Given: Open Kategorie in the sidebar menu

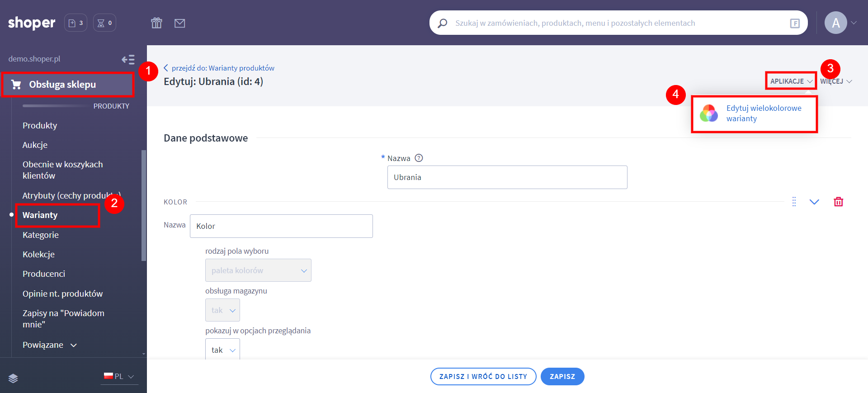Looking at the screenshot, I should point(41,235).
